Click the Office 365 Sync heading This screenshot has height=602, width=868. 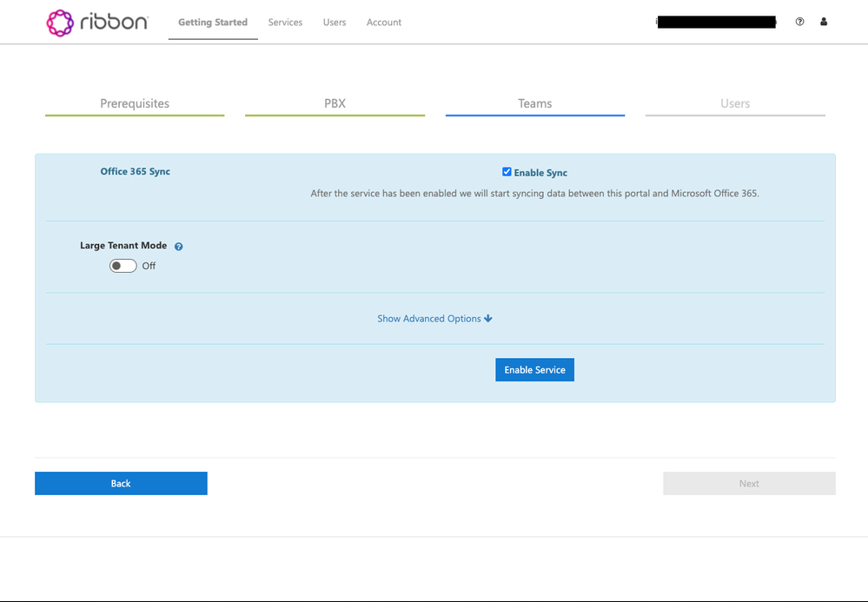point(135,171)
